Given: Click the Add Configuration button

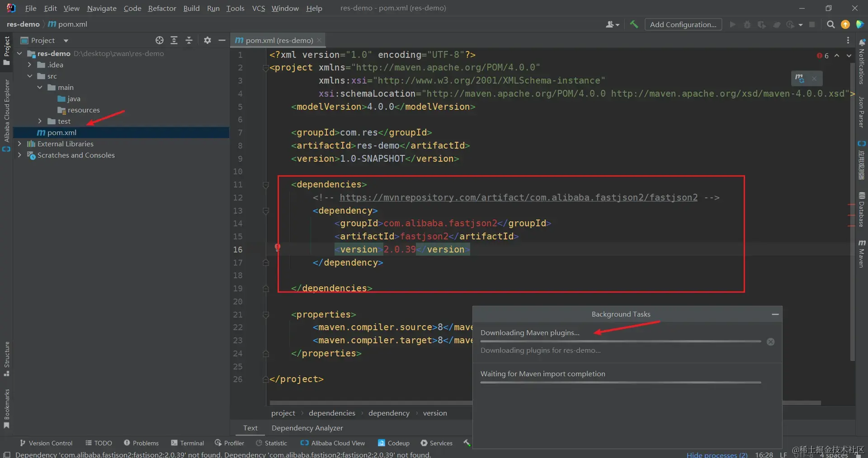Looking at the screenshot, I should 683,24.
